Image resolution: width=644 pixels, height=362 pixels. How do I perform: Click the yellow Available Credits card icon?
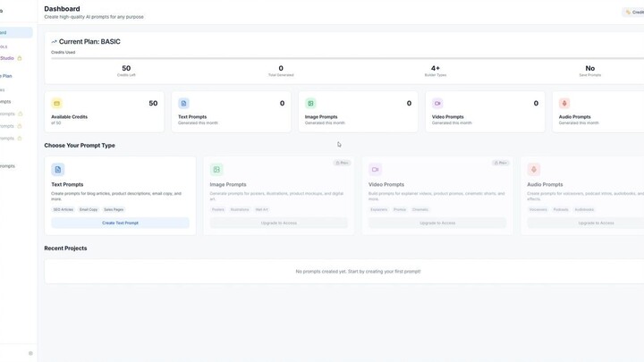pos(56,104)
